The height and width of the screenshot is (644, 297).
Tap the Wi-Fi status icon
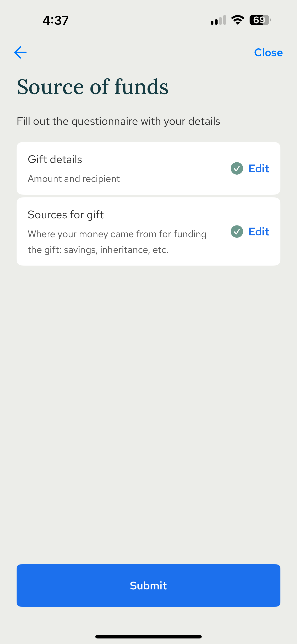pyautogui.click(x=238, y=20)
